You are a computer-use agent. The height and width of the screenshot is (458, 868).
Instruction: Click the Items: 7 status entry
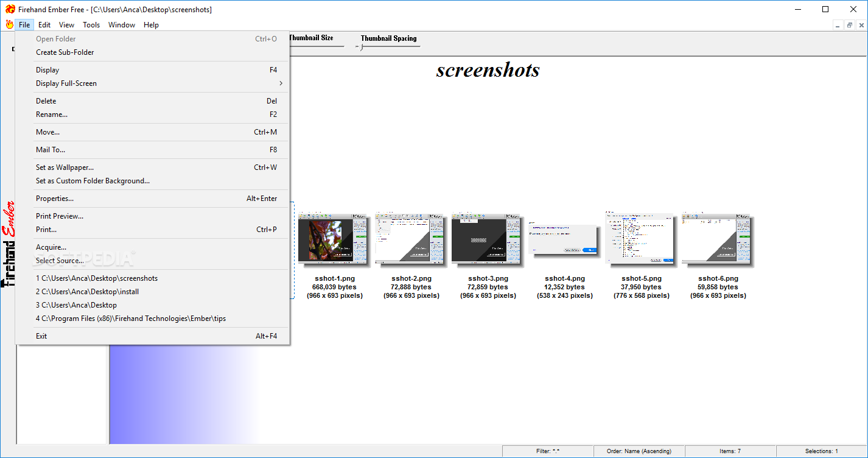pos(730,451)
